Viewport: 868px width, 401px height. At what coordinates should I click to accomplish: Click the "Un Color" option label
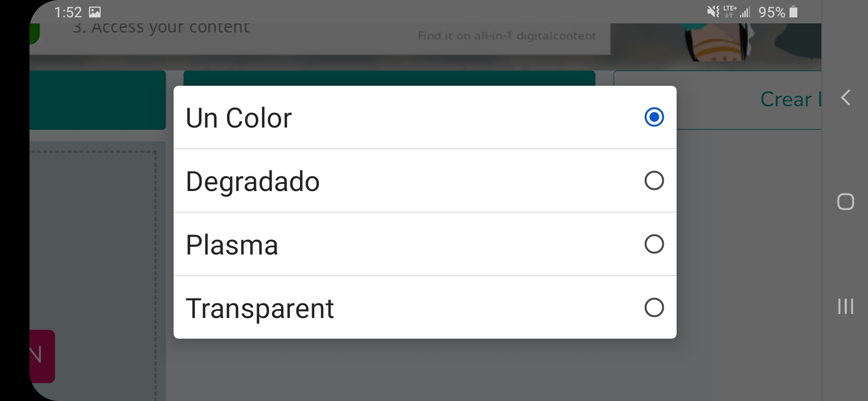coord(239,118)
